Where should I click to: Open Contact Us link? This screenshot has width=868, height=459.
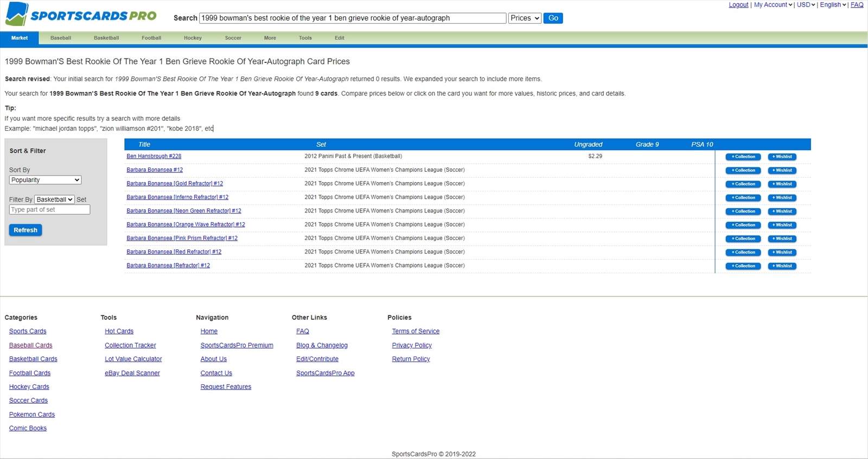tap(216, 373)
